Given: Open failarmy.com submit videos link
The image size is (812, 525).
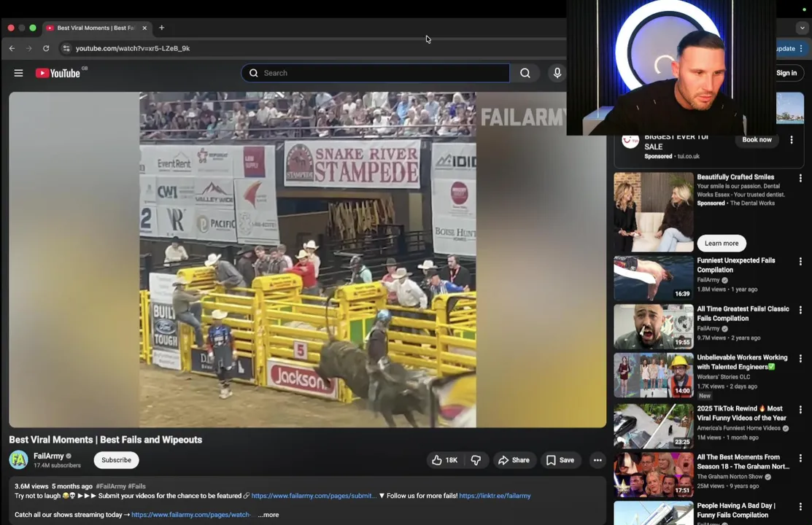Looking at the screenshot, I should point(314,496).
